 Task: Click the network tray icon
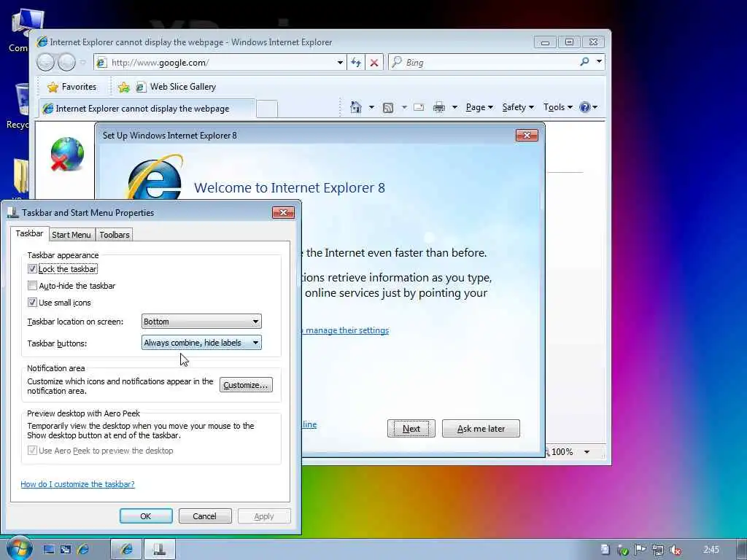point(658,550)
